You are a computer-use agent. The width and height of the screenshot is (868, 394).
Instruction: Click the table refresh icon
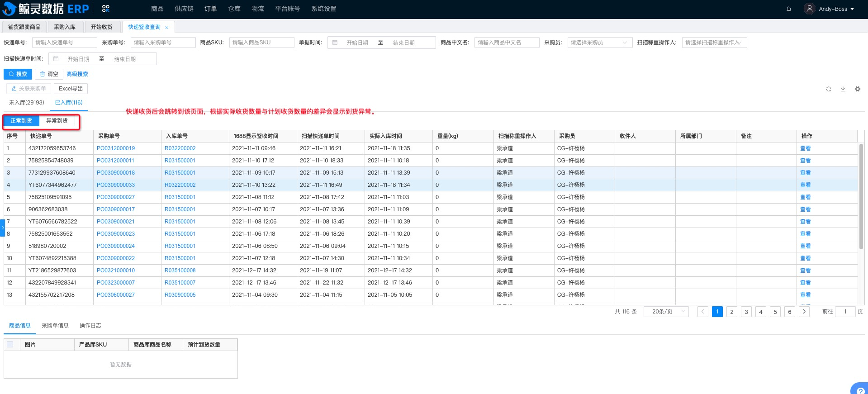tap(829, 89)
